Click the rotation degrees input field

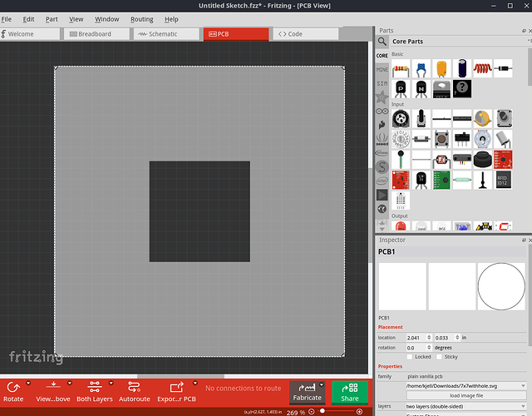click(416, 347)
